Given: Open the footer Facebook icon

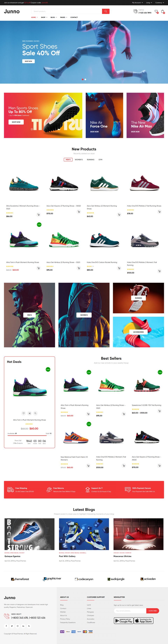Looking at the screenshot, I should tap(6, 626).
